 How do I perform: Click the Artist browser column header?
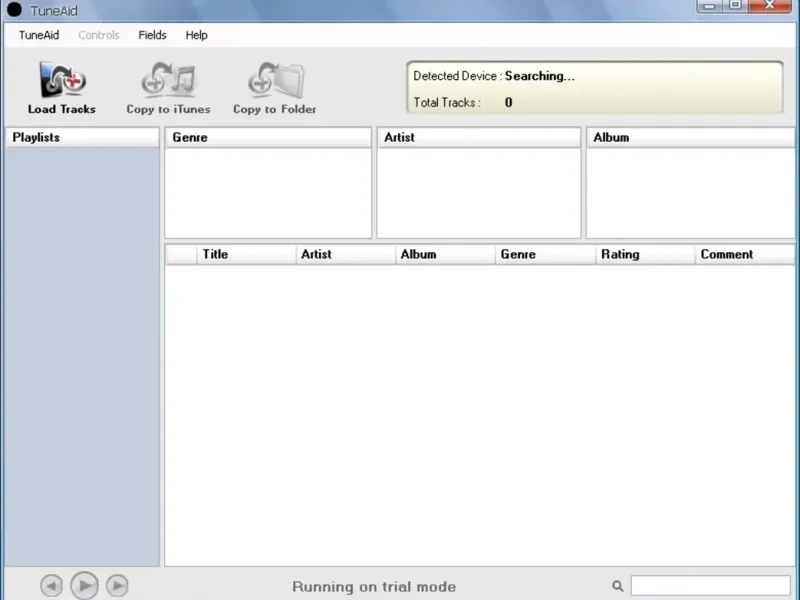[479, 137]
